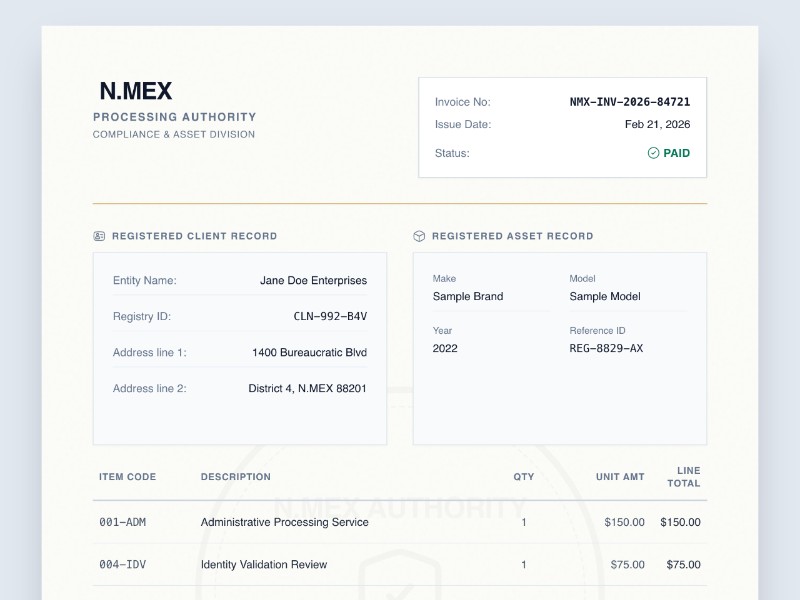Image resolution: width=800 pixels, height=600 pixels.
Task: Select 'COMPLIANCE & ASSET DIVISION' text
Action: point(174,134)
